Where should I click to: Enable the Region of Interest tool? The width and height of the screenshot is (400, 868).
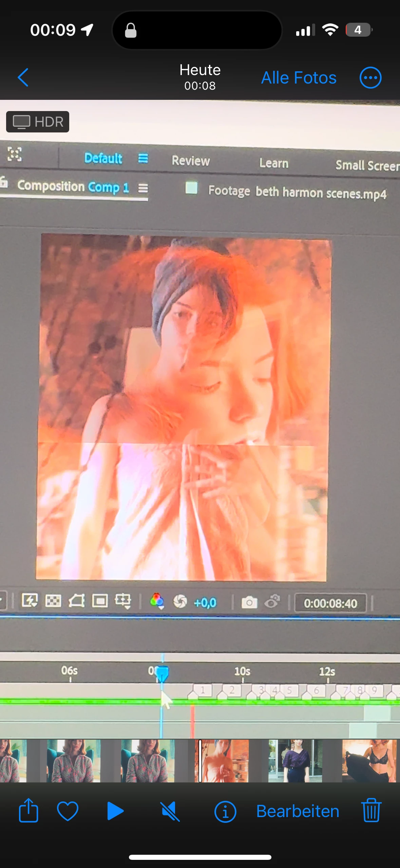pos(100,601)
